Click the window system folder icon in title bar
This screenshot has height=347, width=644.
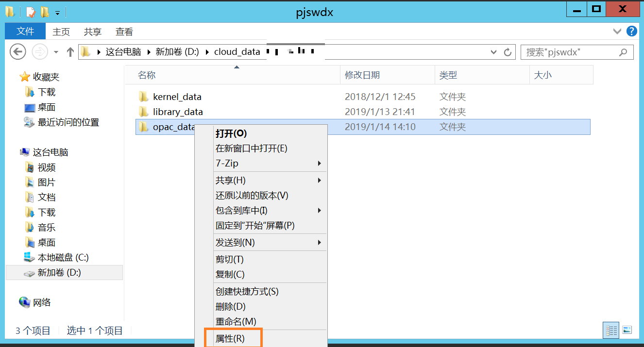pos(9,12)
